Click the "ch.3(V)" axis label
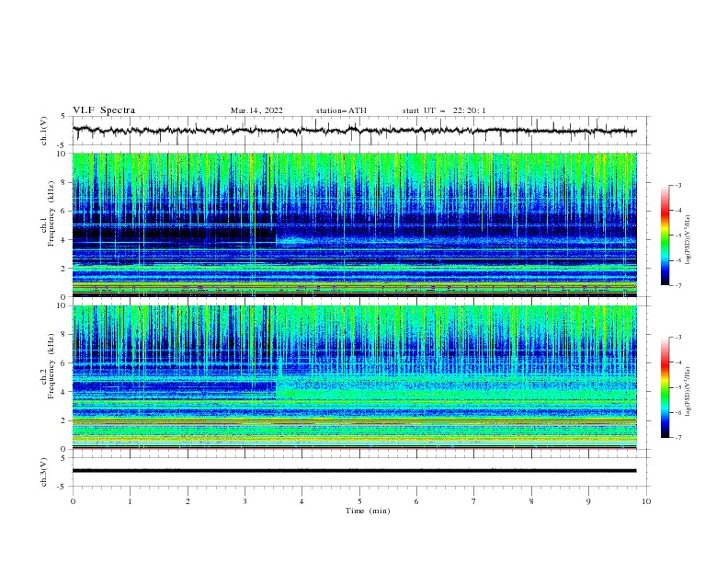Image resolution: width=728 pixels, height=563 pixels. coord(44,472)
